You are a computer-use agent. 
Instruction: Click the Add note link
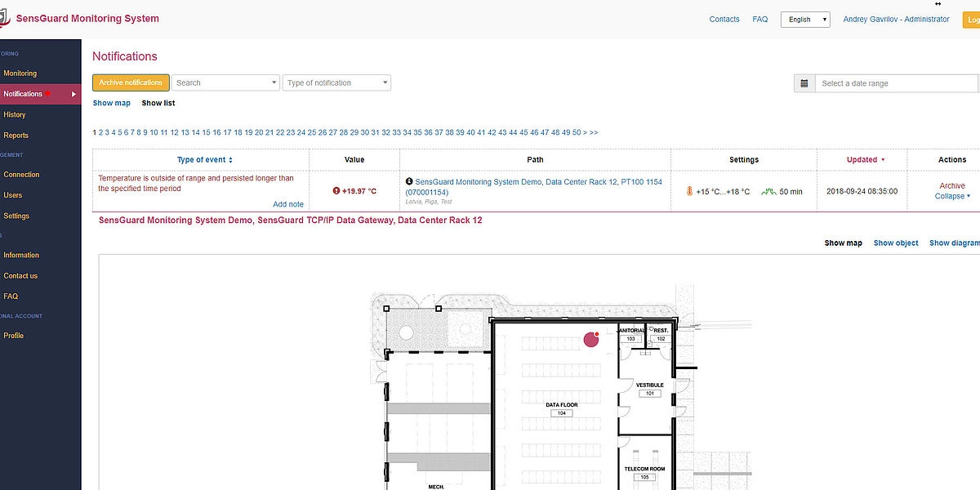[x=287, y=204]
